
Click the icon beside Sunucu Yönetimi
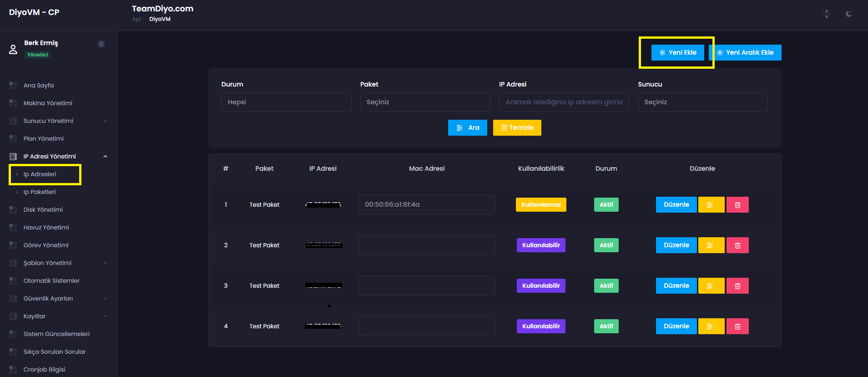click(13, 121)
